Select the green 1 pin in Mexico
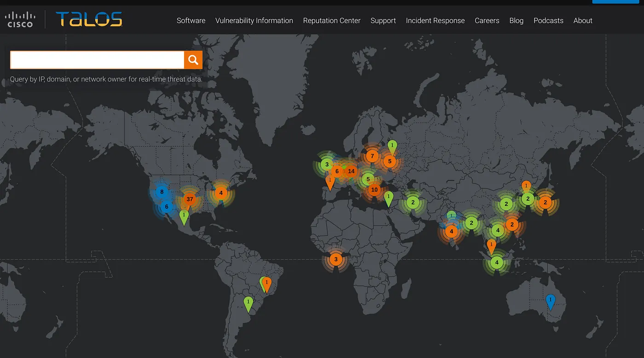The width and height of the screenshot is (644, 358). [184, 217]
